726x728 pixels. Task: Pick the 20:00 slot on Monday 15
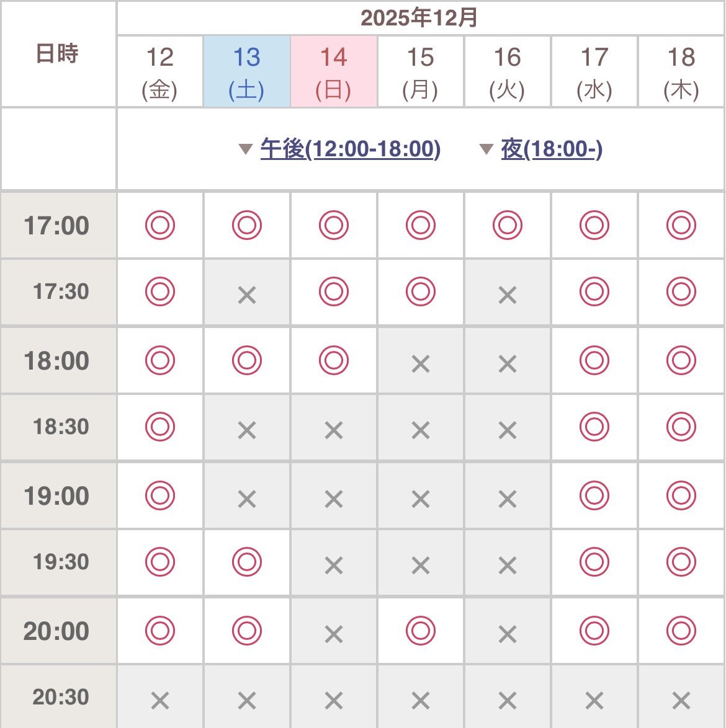(x=420, y=631)
